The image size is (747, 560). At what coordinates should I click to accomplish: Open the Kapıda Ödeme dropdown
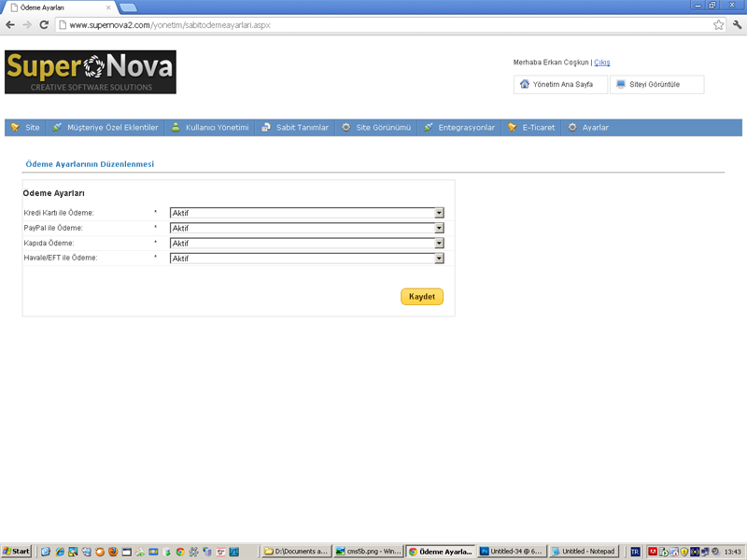307,244
